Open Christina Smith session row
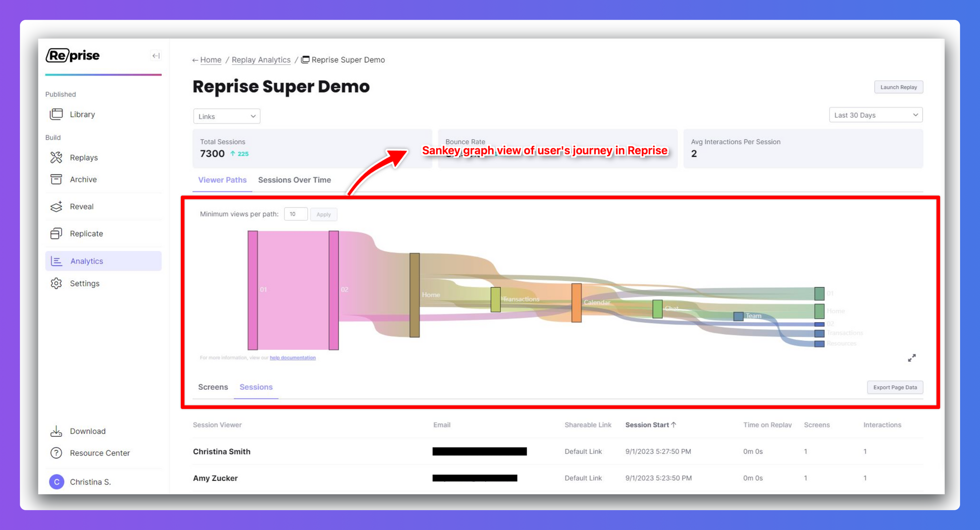This screenshot has height=530, width=980. pyautogui.click(x=558, y=452)
